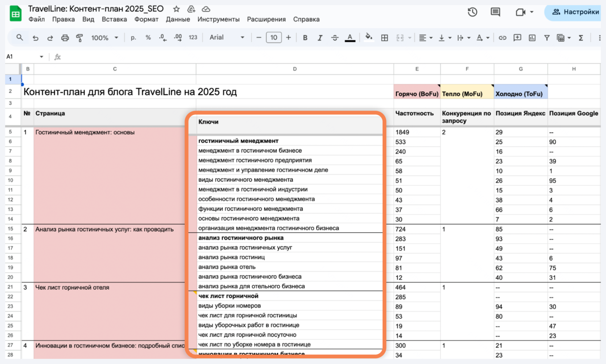Open the text color picker
The image size is (606, 364).
[x=350, y=38]
